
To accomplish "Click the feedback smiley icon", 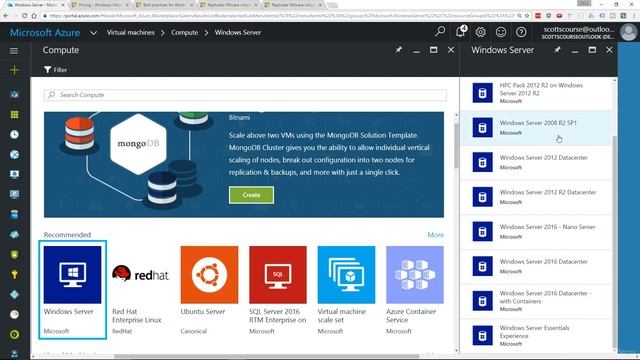I will click(501, 32).
